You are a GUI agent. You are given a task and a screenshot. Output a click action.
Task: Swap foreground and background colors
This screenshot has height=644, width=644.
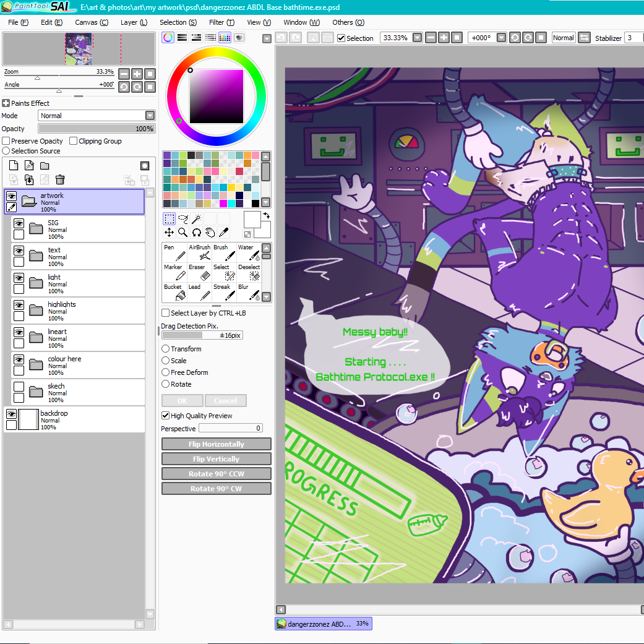pos(266,215)
